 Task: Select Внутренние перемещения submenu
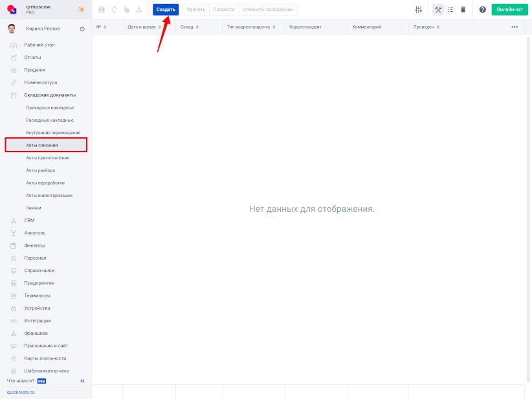[53, 133]
